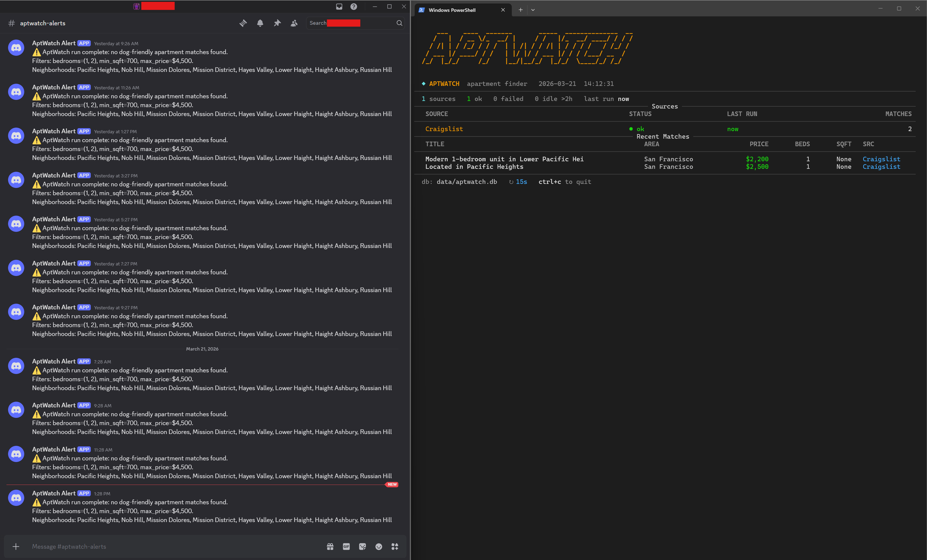Click the plus attachment button in message bar

(x=16, y=547)
